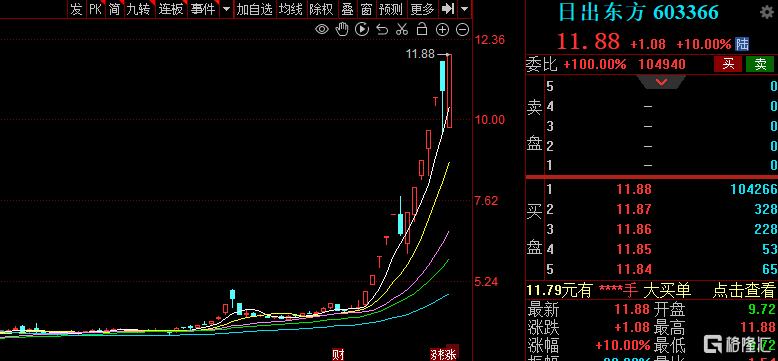Select the scissors cut tool

402,30
